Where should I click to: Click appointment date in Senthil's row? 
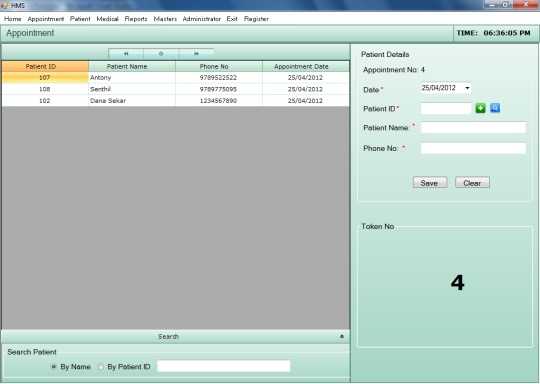(x=306, y=89)
